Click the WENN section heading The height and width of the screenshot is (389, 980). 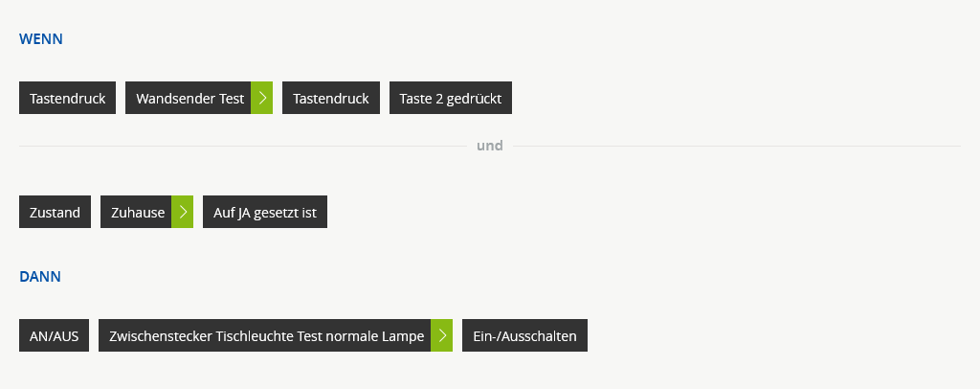[41, 39]
